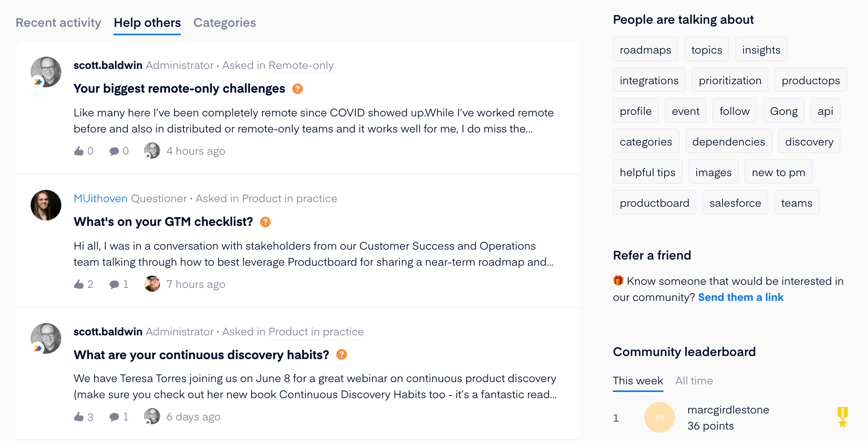Choose the prioritization tag
The image size is (868, 441).
pyautogui.click(x=730, y=80)
